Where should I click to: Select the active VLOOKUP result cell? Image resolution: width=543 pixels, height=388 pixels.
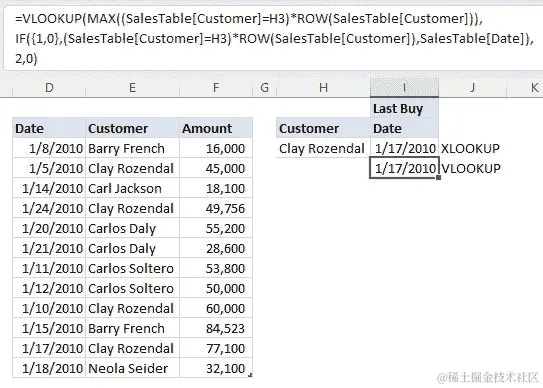[x=404, y=168]
